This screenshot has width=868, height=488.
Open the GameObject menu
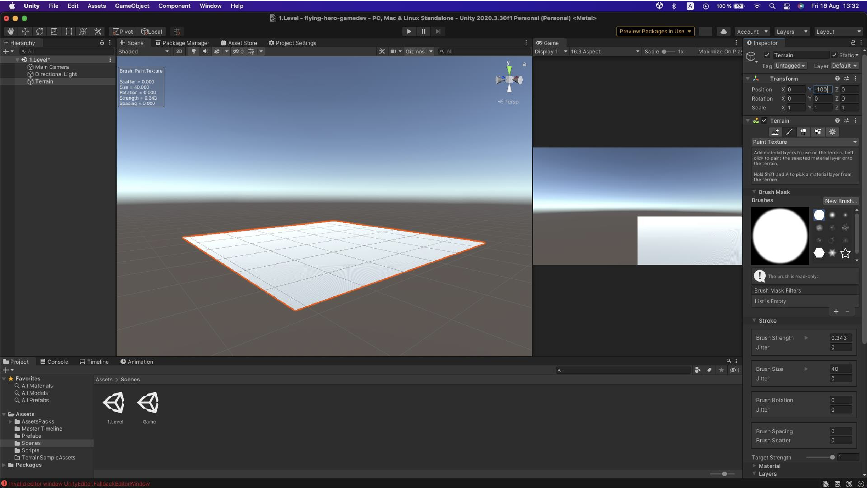pyautogui.click(x=132, y=6)
